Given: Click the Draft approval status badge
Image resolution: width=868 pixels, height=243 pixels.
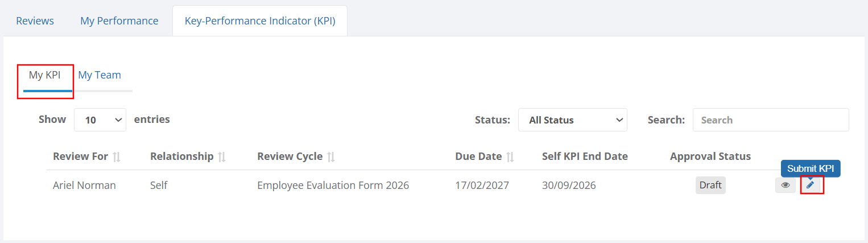Looking at the screenshot, I should 710,185.
